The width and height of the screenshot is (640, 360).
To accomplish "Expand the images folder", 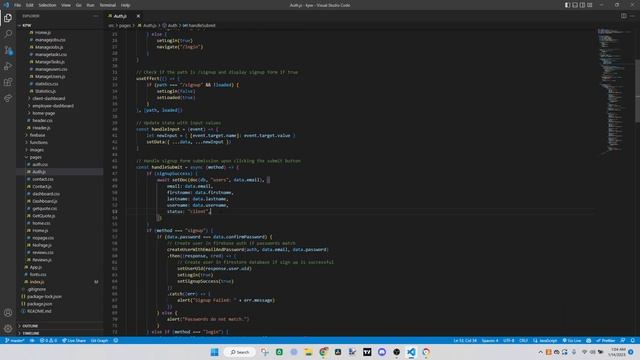I will (x=36, y=150).
